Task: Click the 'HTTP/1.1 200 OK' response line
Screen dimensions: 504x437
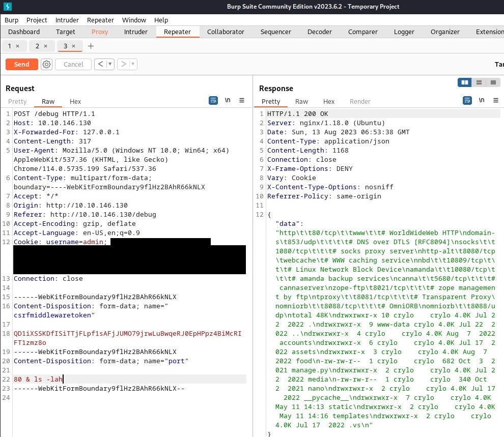Action: [x=298, y=113]
